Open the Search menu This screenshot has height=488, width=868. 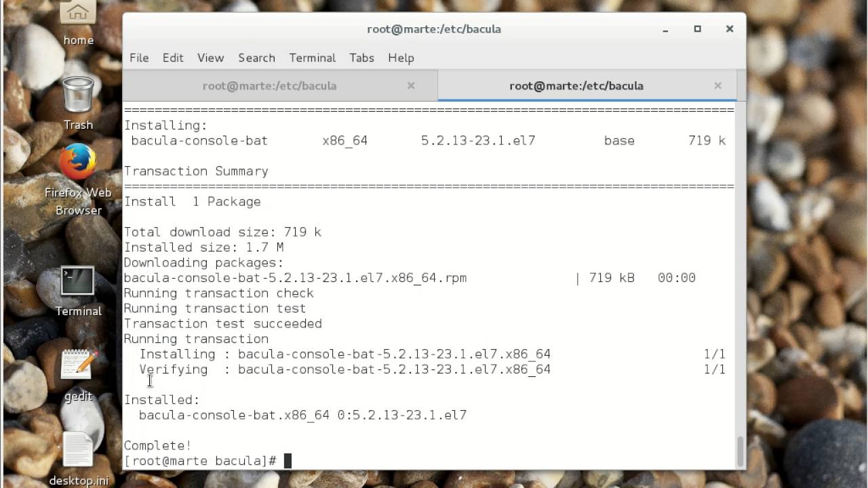coord(256,58)
